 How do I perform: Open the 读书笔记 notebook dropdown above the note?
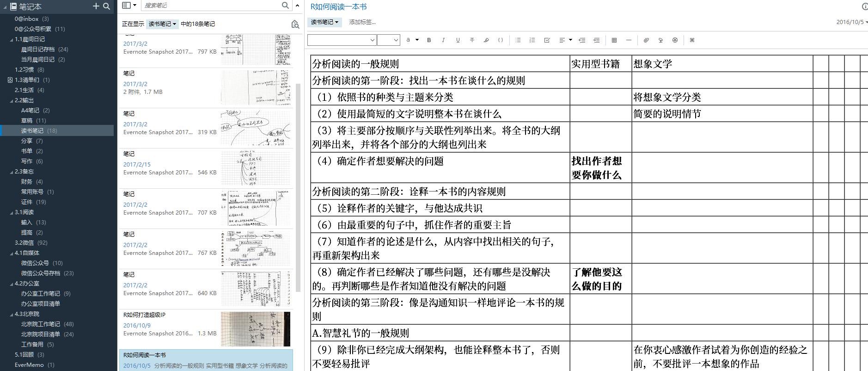click(x=324, y=22)
